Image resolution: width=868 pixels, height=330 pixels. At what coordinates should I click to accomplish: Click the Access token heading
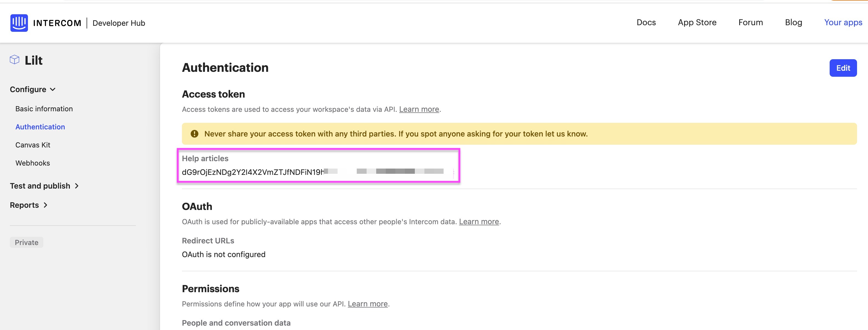[213, 94]
